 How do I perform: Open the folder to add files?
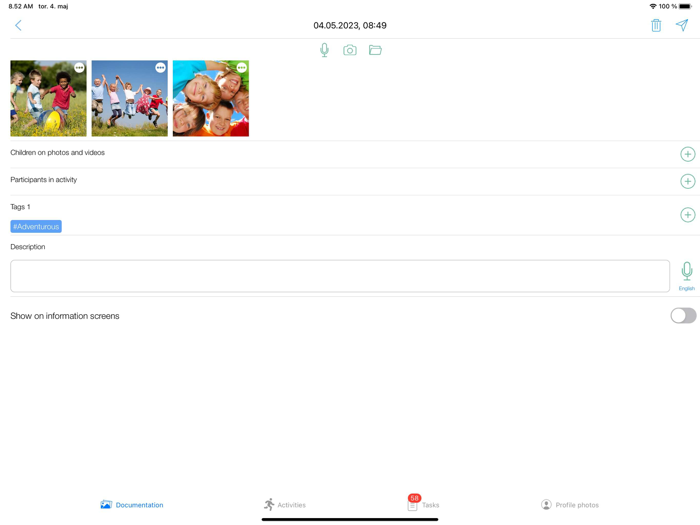375,50
